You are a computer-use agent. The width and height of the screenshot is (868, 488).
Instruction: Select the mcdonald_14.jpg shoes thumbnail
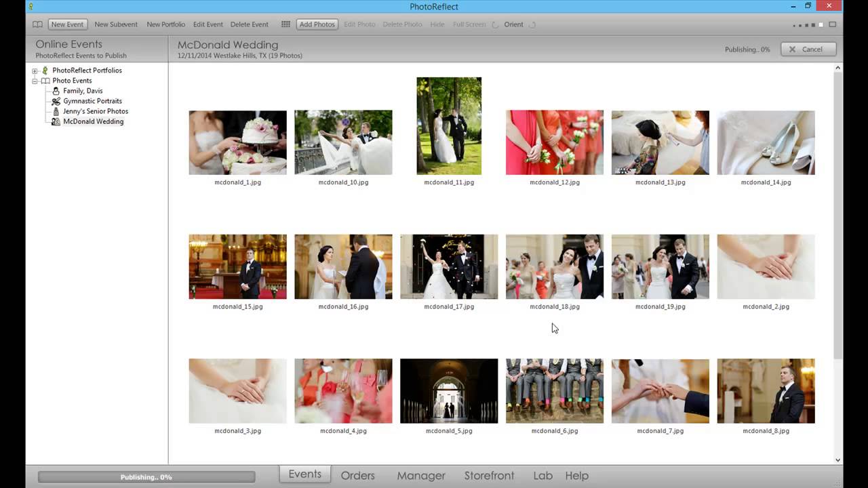coord(766,143)
